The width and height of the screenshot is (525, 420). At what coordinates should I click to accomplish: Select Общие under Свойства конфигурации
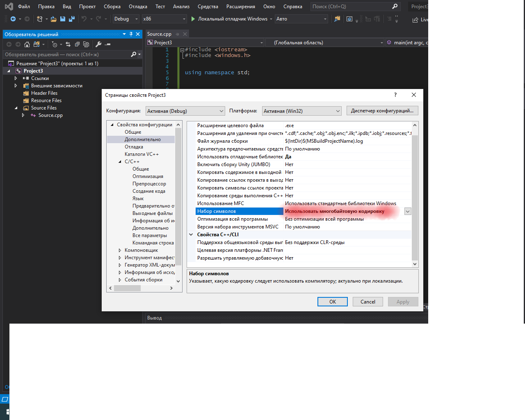(133, 132)
